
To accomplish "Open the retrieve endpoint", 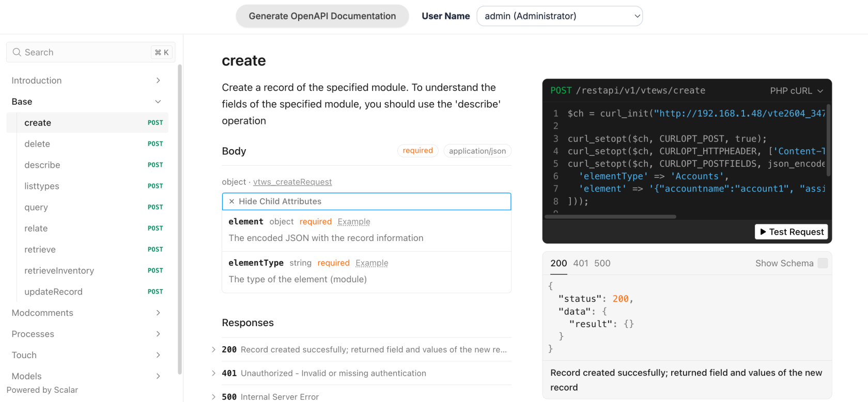I will [87, 250].
